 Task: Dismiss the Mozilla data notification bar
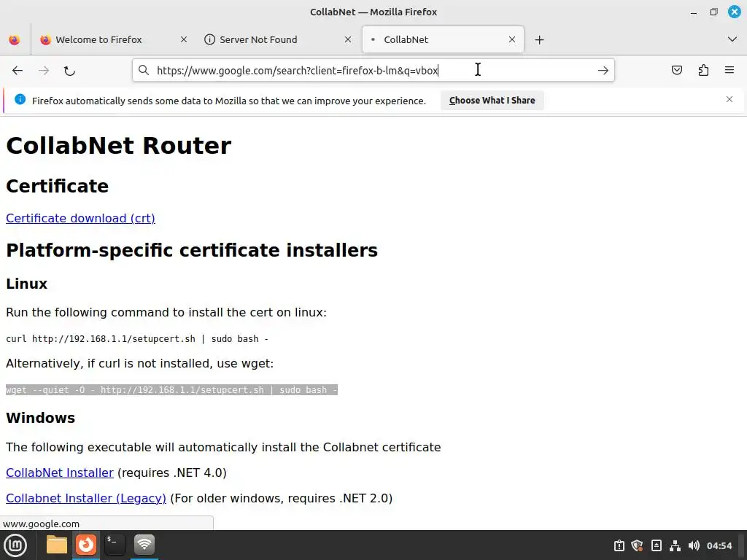(x=729, y=99)
